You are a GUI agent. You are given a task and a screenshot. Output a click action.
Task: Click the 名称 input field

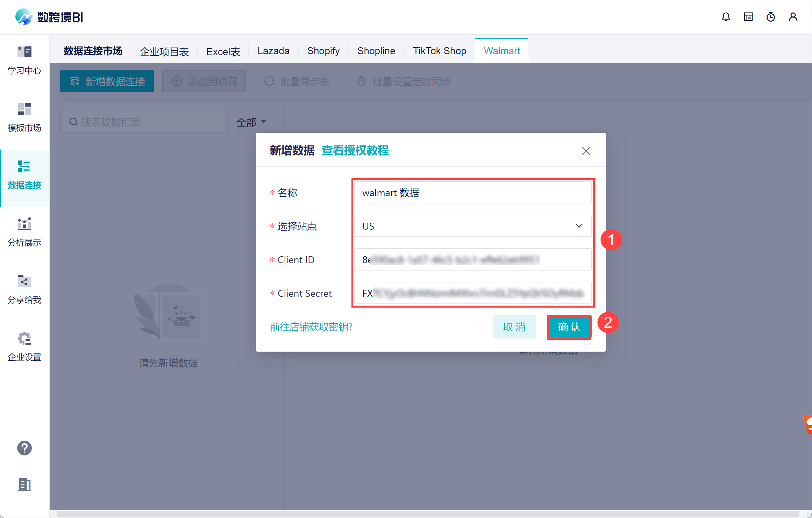click(x=472, y=193)
